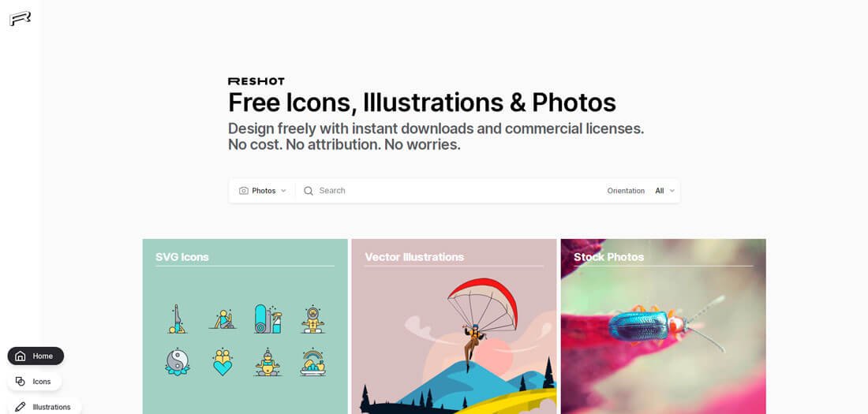Go to Home in sidebar
Screen dimensions: 868x414
(x=36, y=356)
